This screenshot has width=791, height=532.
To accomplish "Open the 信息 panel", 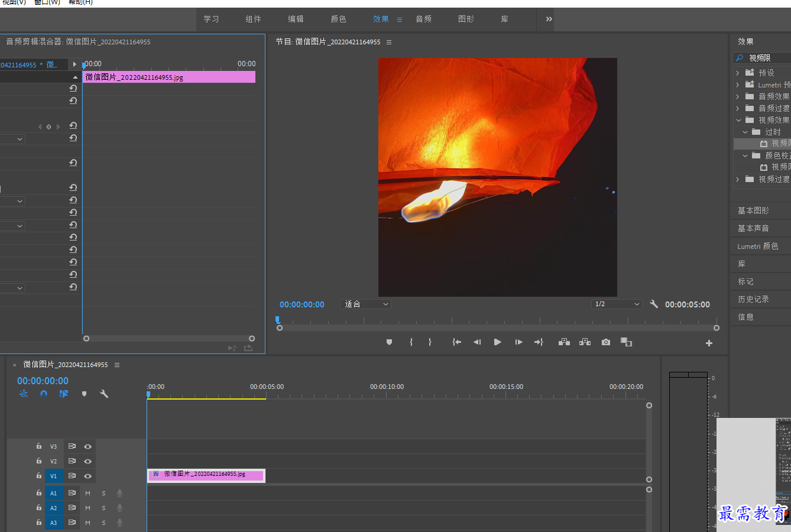I will tap(745, 317).
